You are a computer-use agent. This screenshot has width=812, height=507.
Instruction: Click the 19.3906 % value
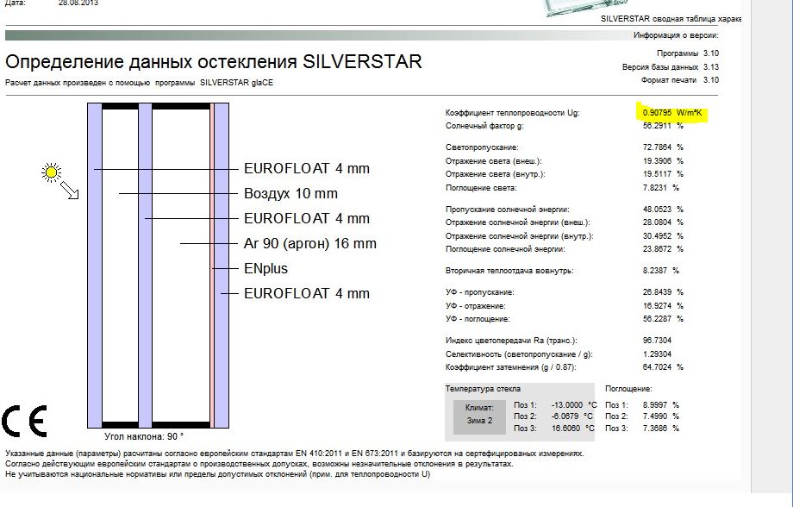pyautogui.click(x=663, y=161)
